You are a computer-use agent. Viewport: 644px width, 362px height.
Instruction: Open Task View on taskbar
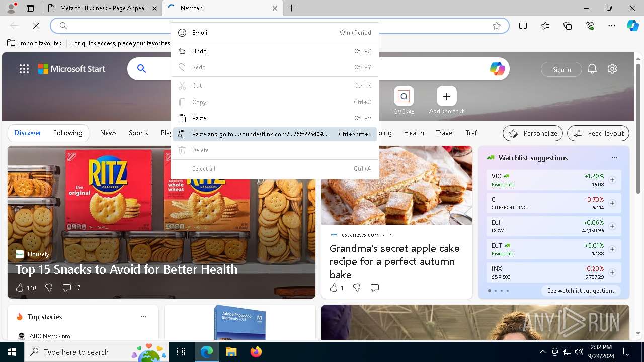point(181,352)
